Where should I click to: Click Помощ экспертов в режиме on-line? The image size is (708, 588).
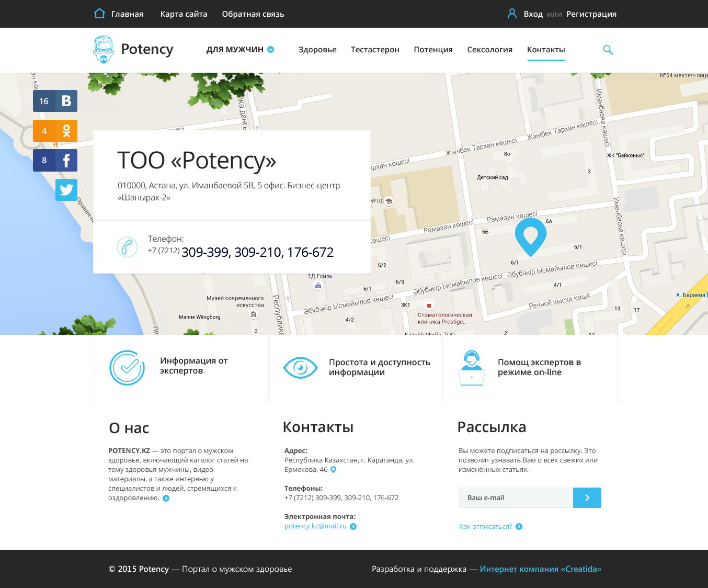(539, 367)
